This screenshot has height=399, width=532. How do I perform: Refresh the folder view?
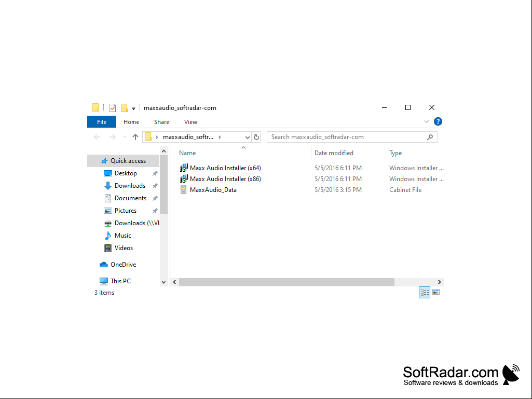(256, 137)
